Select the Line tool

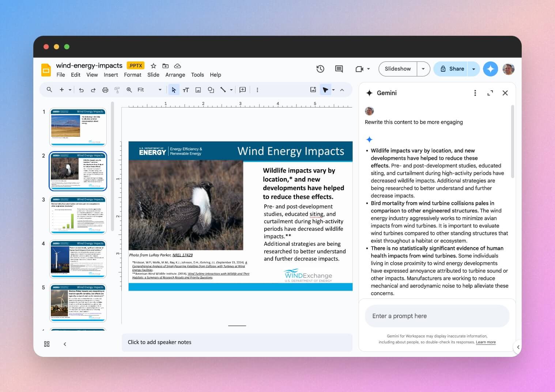tap(223, 90)
